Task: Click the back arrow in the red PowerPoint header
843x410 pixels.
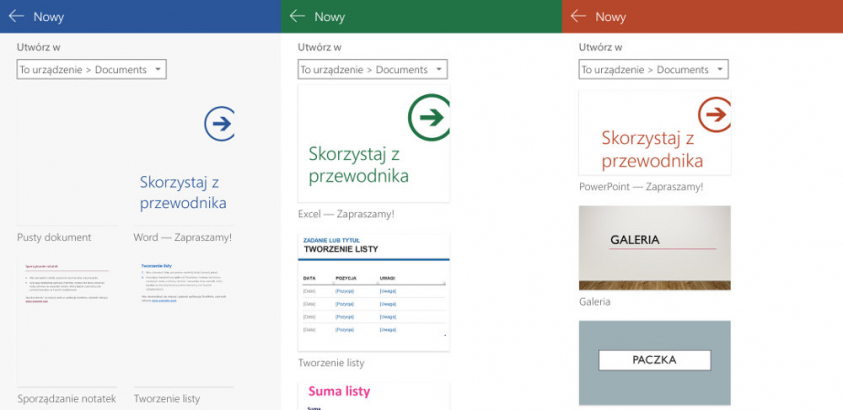Action: coord(579,16)
